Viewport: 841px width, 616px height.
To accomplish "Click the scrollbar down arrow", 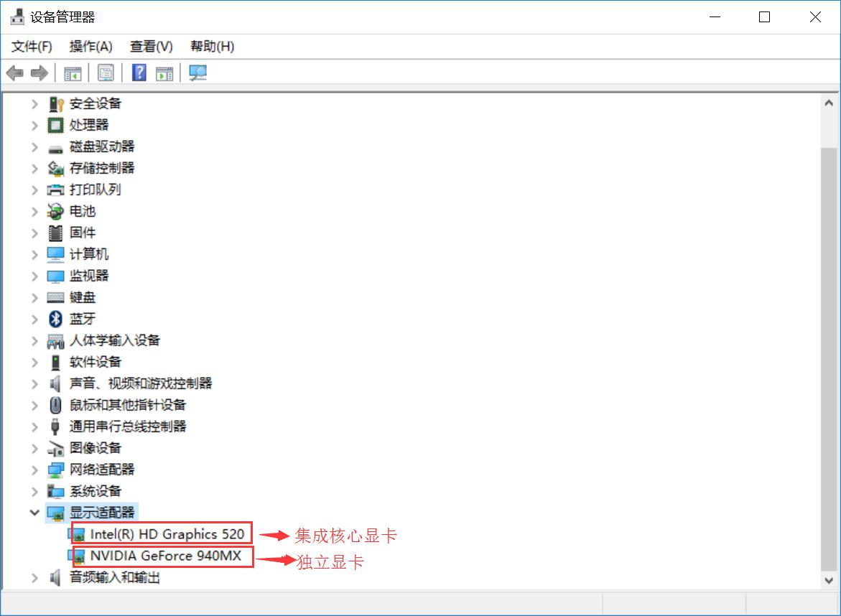I will pos(829,580).
